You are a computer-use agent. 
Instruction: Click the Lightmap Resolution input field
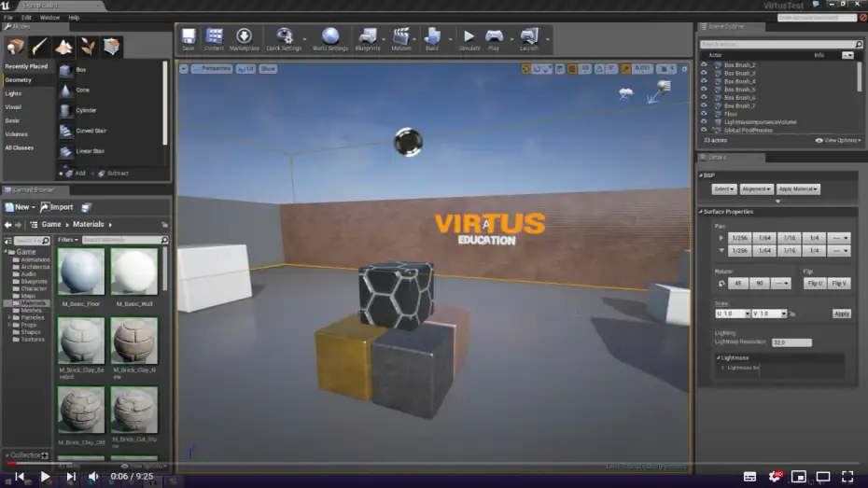click(791, 342)
